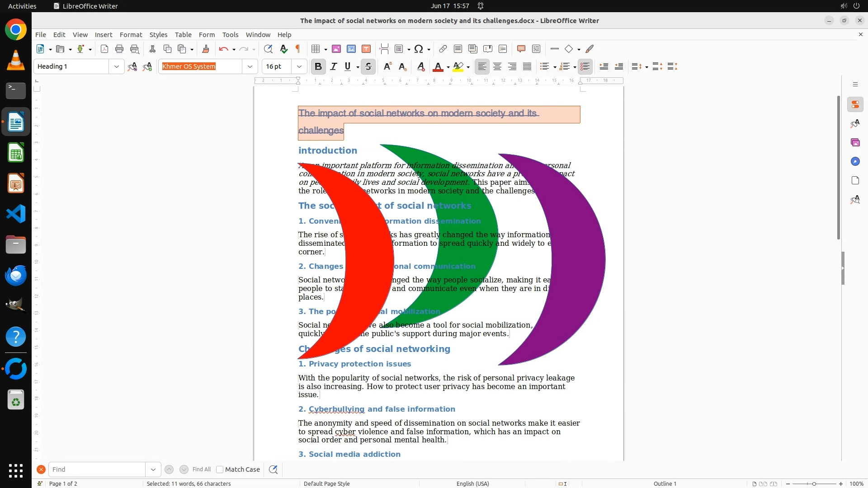868x488 pixels.
Task: Click the English (USA) language status
Action: [x=472, y=483]
